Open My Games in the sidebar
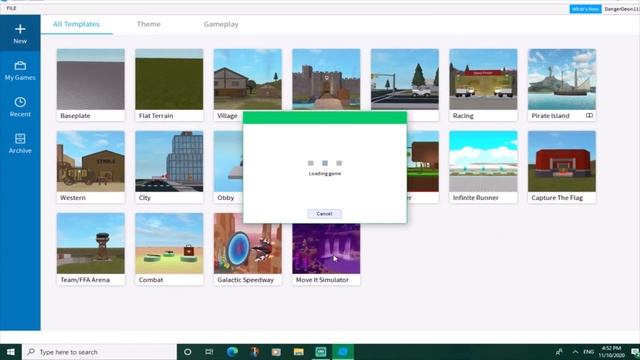640x360 pixels. [x=20, y=71]
